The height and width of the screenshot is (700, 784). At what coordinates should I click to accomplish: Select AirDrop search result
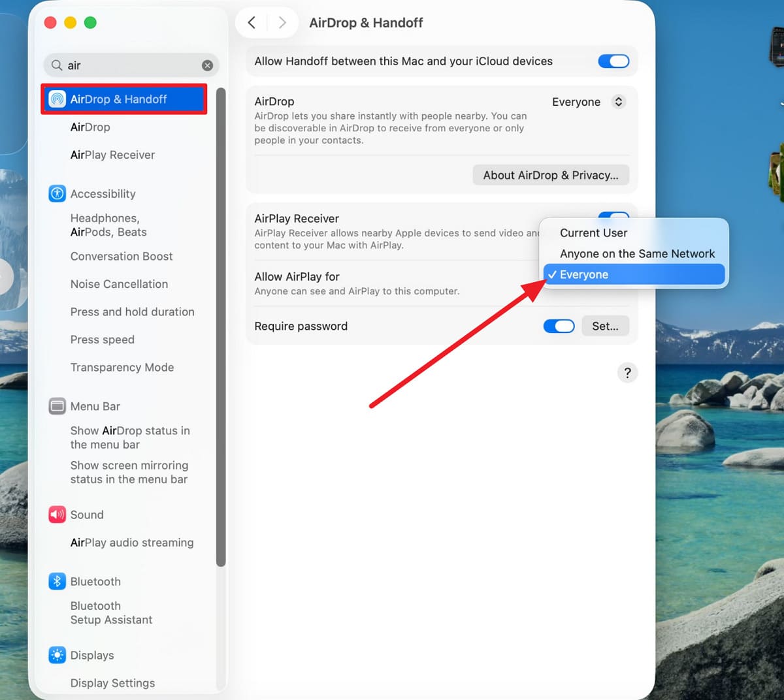[x=90, y=127]
